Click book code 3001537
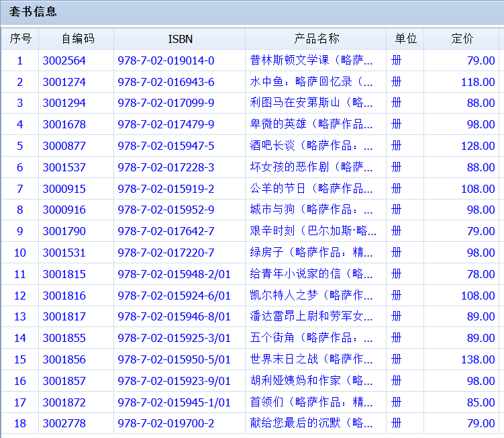This screenshot has height=438, width=504. tap(64, 167)
